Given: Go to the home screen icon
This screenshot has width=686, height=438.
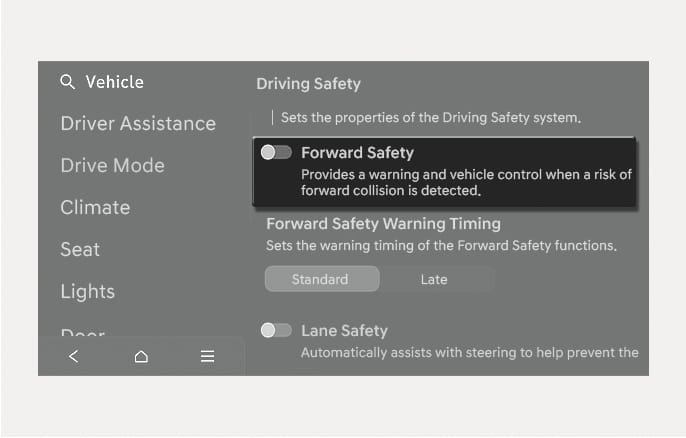Looking at the screenshot, I should tap(141, 356).
